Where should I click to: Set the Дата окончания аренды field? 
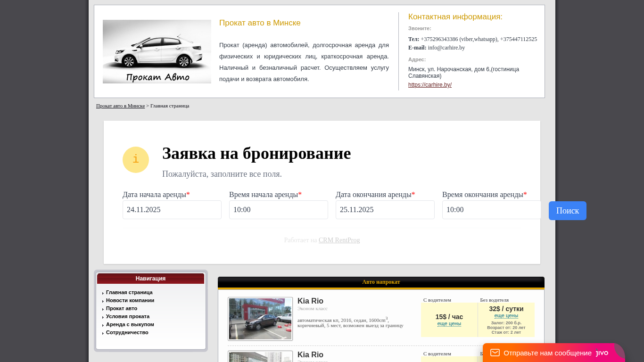point(385,210)
